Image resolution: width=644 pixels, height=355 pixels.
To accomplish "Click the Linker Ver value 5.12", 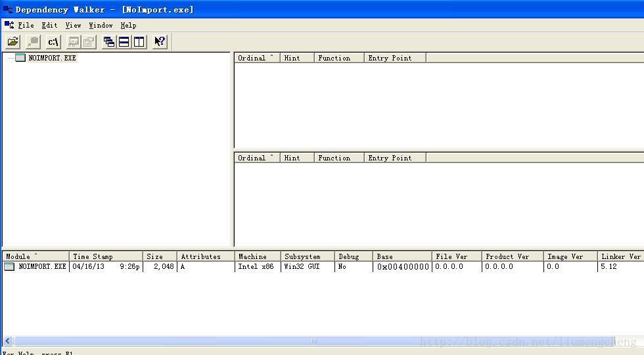I will coord(609,267).
